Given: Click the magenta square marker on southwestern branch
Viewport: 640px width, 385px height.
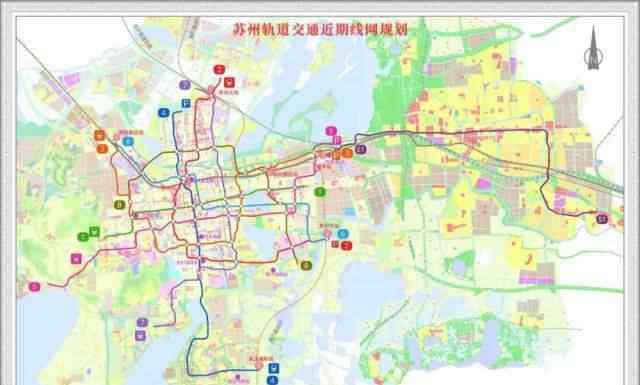Looking at the screenshot, I should coord(76,258).
